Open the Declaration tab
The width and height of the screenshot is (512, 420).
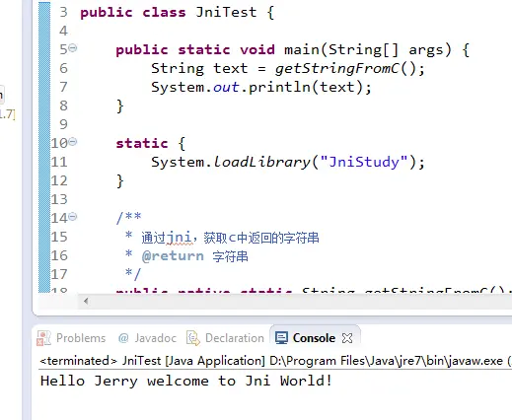226,338
